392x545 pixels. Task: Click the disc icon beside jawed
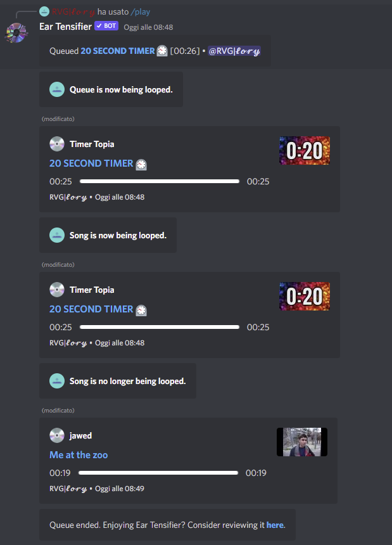57,435
